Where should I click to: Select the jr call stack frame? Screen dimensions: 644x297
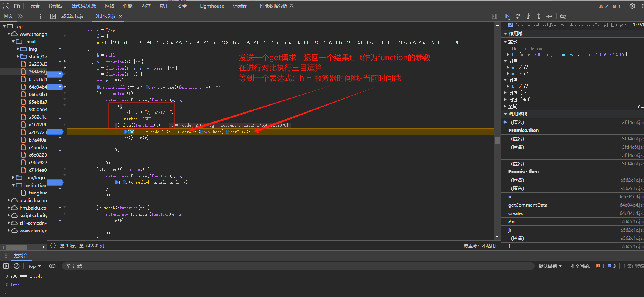[572, 230]
